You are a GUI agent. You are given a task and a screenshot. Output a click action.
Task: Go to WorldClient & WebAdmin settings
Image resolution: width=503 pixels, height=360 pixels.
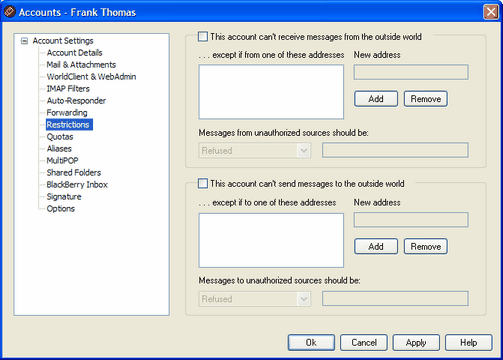tap(91, 77)
